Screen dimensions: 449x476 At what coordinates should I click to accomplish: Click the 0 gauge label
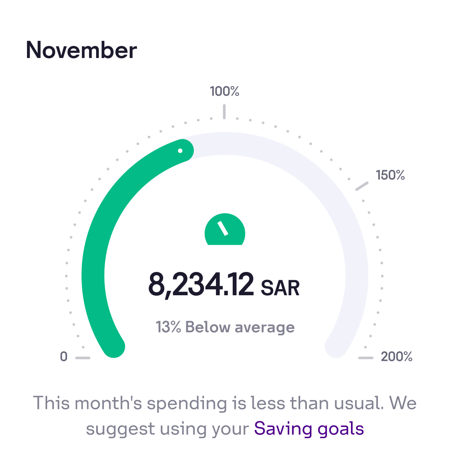64,357
